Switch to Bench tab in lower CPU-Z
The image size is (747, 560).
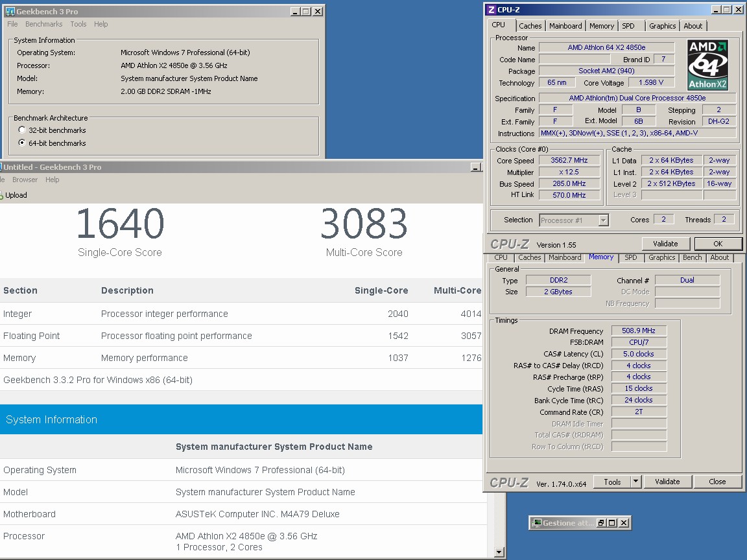tap(693, 257)
